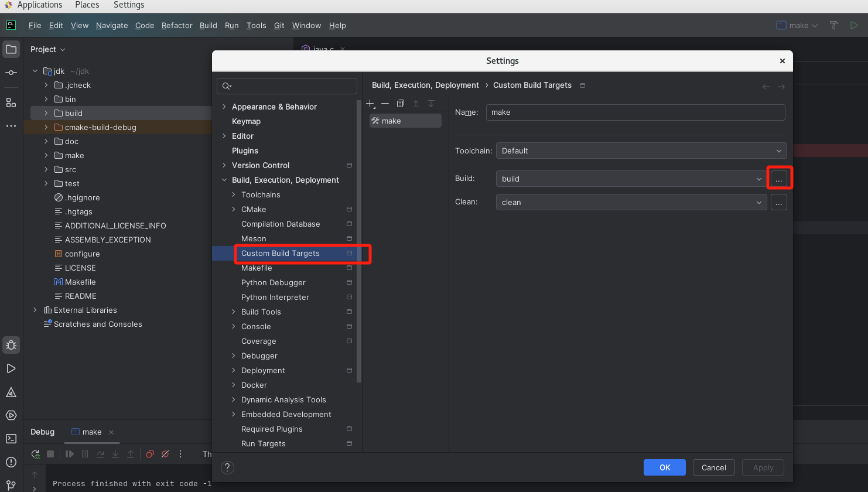Open the Problems tool window icon
The image size is (868, 492).
pos(11,462)
